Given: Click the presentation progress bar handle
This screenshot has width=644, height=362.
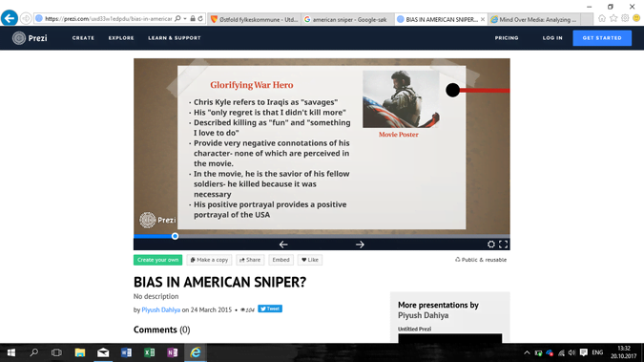Looking at the screenshot, I should coord(175,236).
